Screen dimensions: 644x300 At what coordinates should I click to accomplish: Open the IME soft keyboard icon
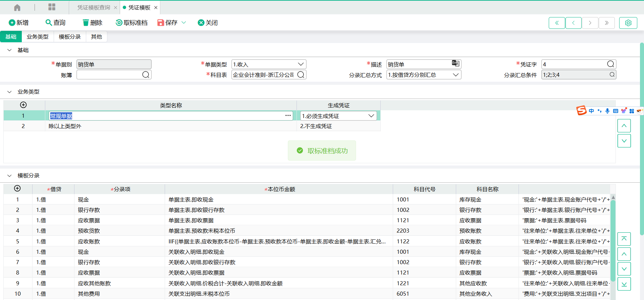coord(615,111)
